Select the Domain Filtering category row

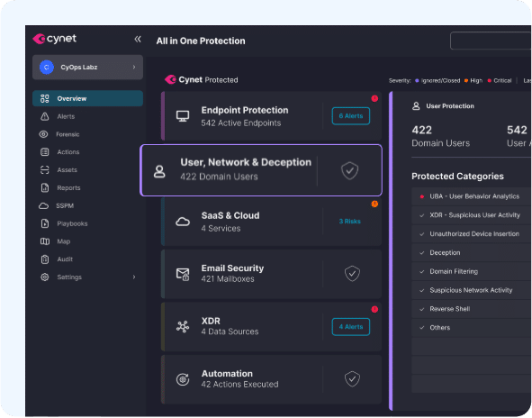pyautogui.click(x=472, y=271)
